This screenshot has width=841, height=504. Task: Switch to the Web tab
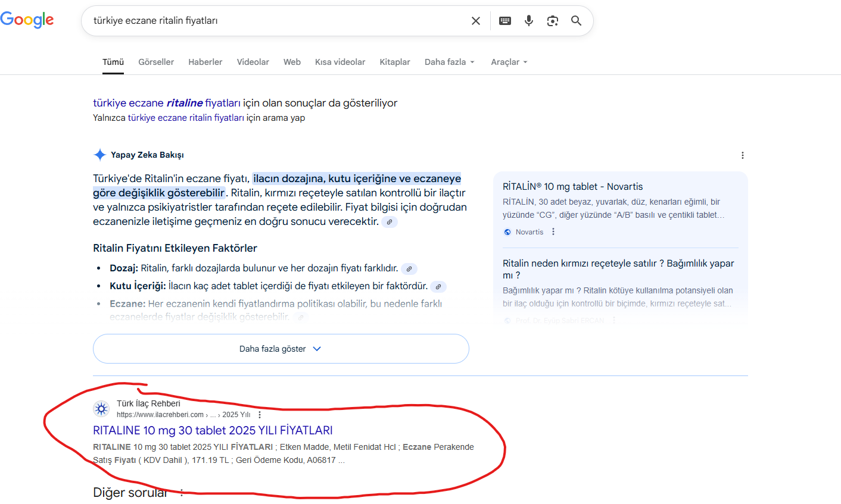point(292,62)
